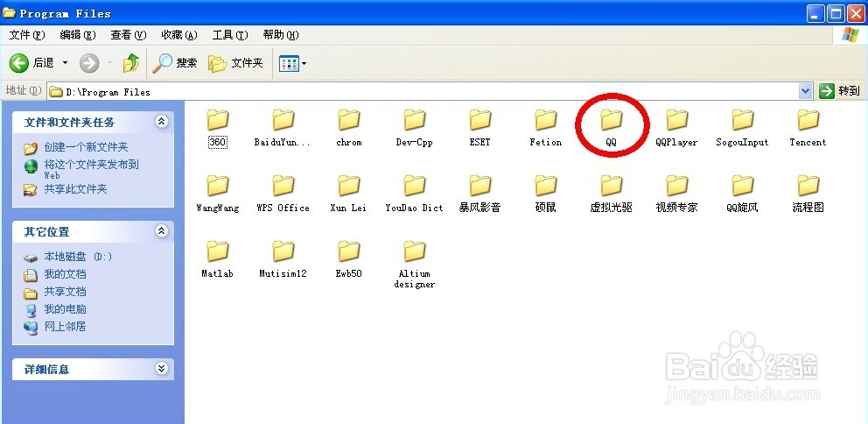Select the BaiduYun... folder
This screenshot has height=424, width=868.
click(x=283, y=128)
